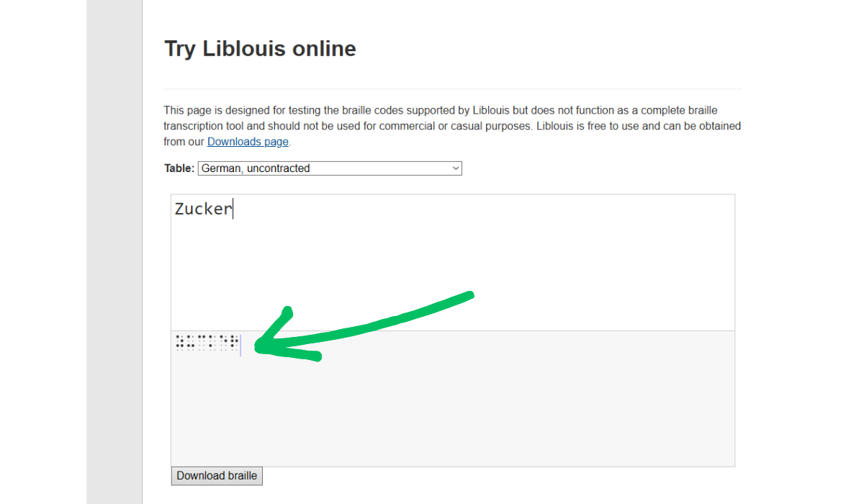Click the 'Table:' label text
The width and height of the screenshot is (864, 504).
coord(179,168)
